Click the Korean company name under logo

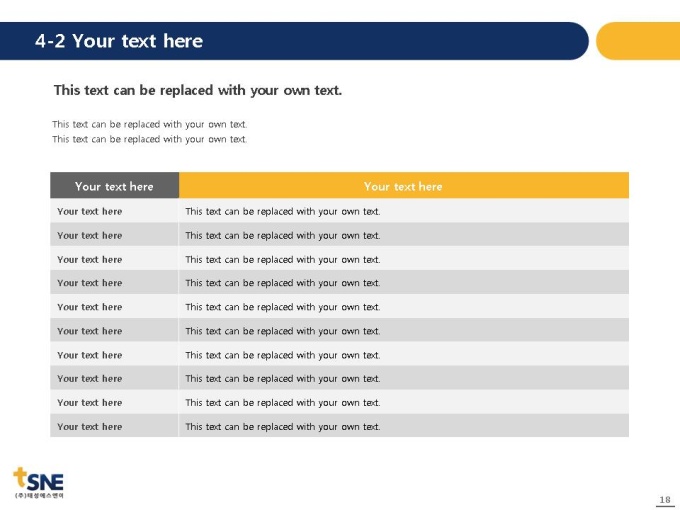[39, 495]
